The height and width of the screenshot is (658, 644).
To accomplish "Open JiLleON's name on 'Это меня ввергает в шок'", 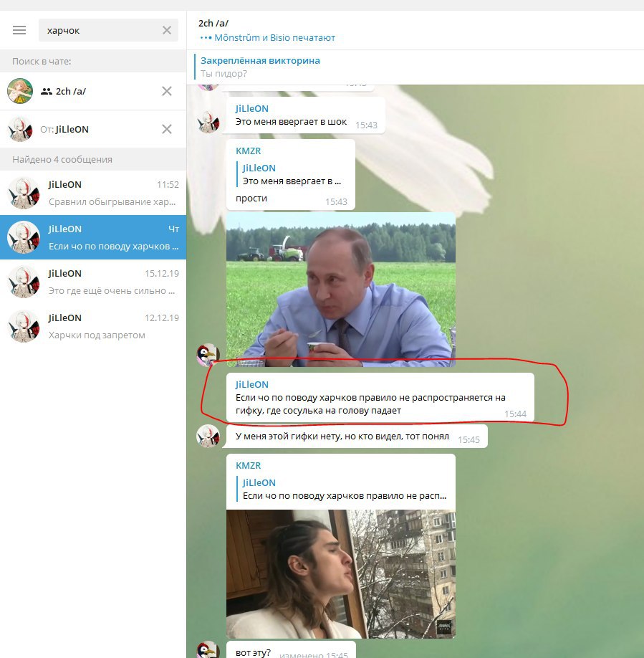I will point(251,109).
